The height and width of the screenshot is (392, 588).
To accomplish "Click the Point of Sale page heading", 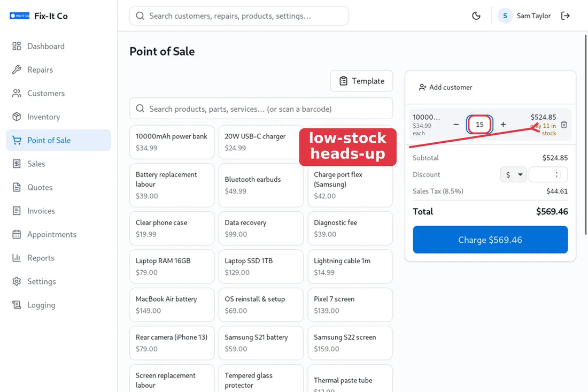I will coord(162,51).
